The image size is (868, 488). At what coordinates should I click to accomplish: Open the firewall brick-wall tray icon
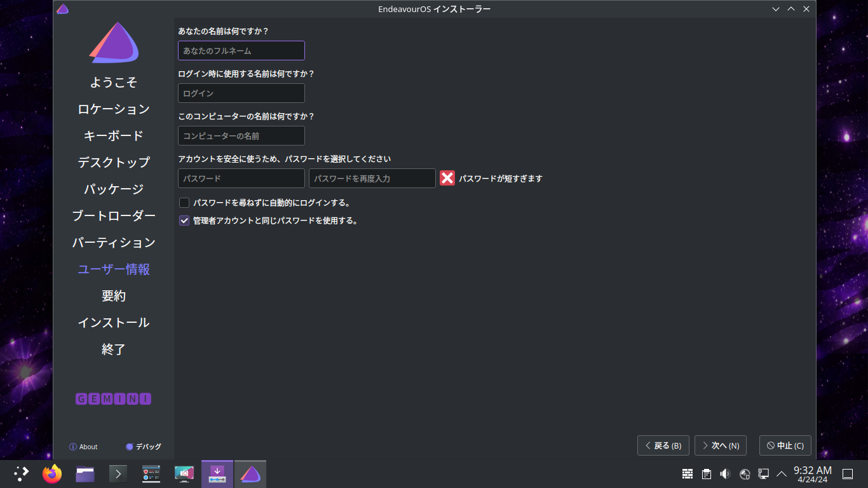(x=688, y=473)
